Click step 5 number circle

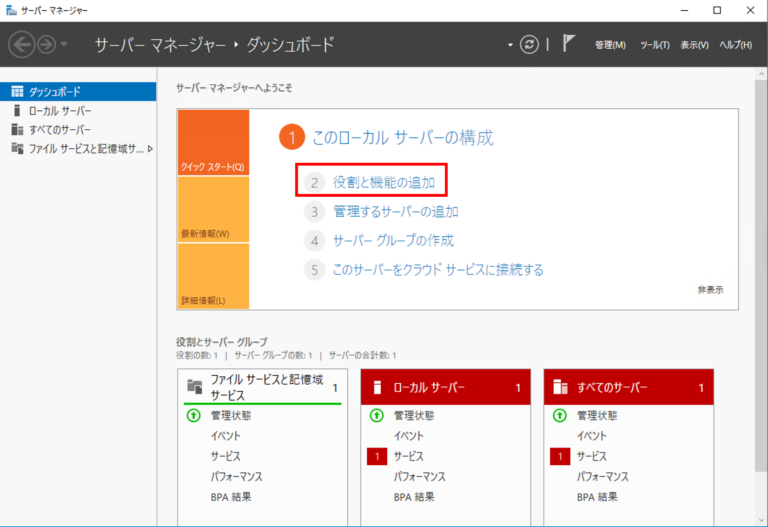tap(314, 270)
